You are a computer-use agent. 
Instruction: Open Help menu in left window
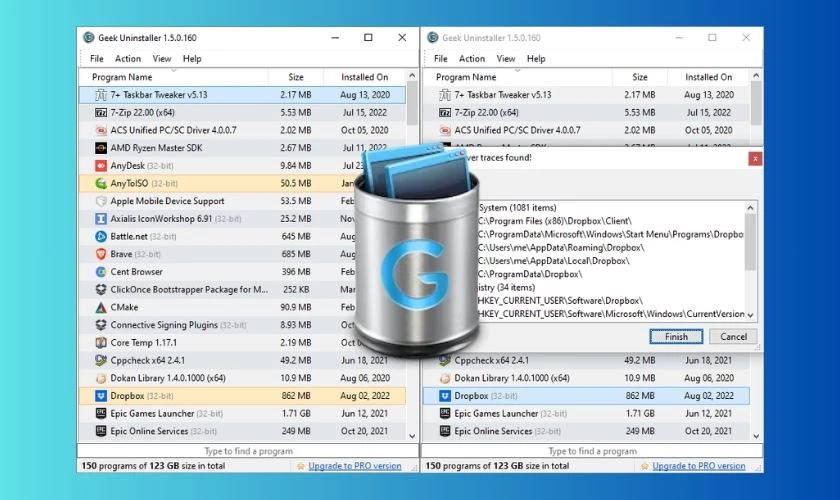192,58
